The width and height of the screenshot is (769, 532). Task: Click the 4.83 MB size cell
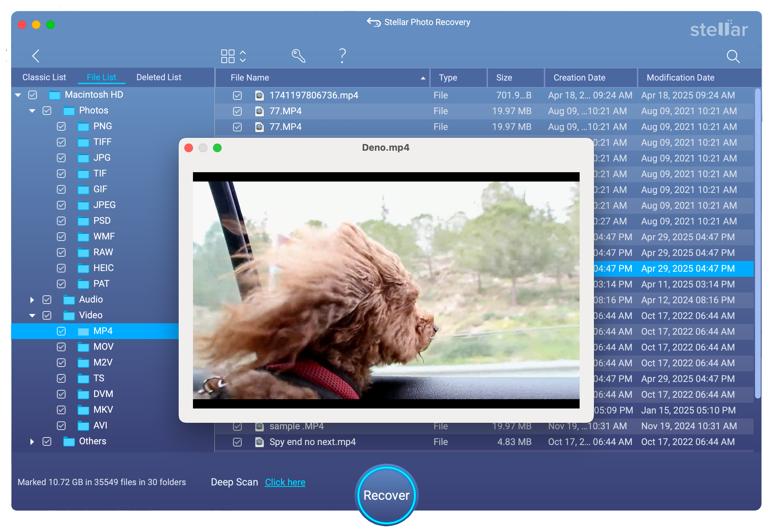514,442
